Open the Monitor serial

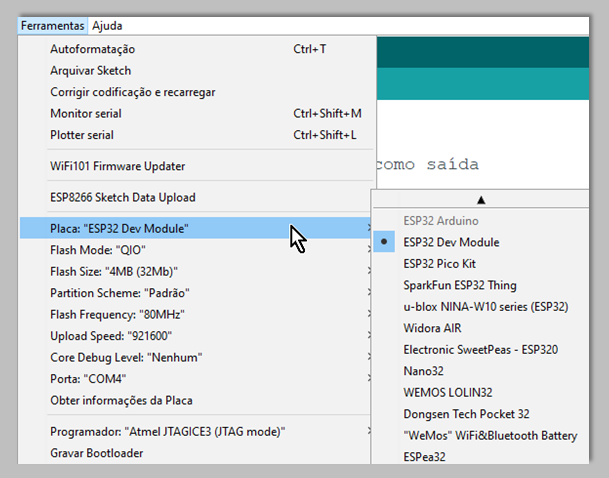point(86,113)
